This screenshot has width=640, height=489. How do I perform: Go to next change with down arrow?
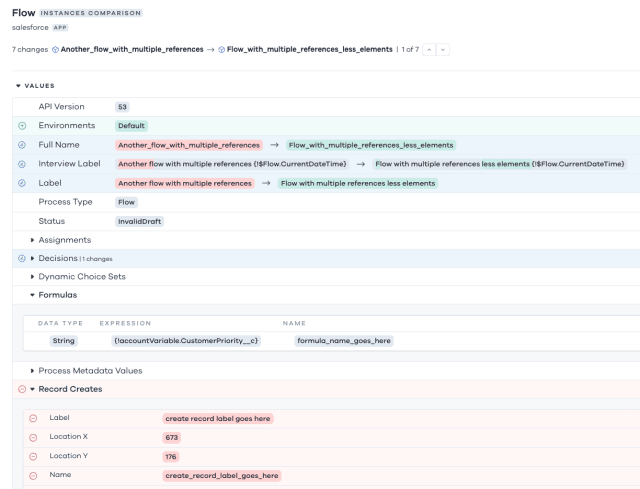[x=442, y=49]
